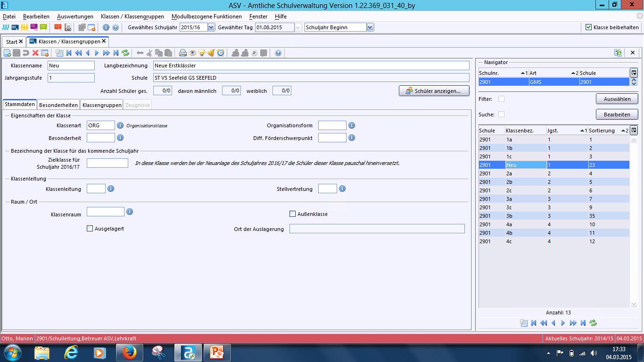
Task: Refresh data using main toolbar green arrows
Action: point(125,53)
